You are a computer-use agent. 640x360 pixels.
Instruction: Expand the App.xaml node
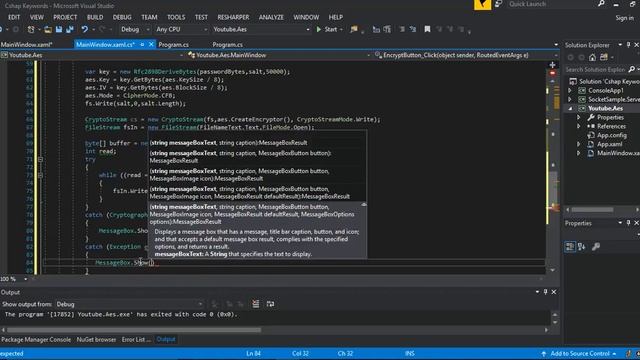point(578,144)
